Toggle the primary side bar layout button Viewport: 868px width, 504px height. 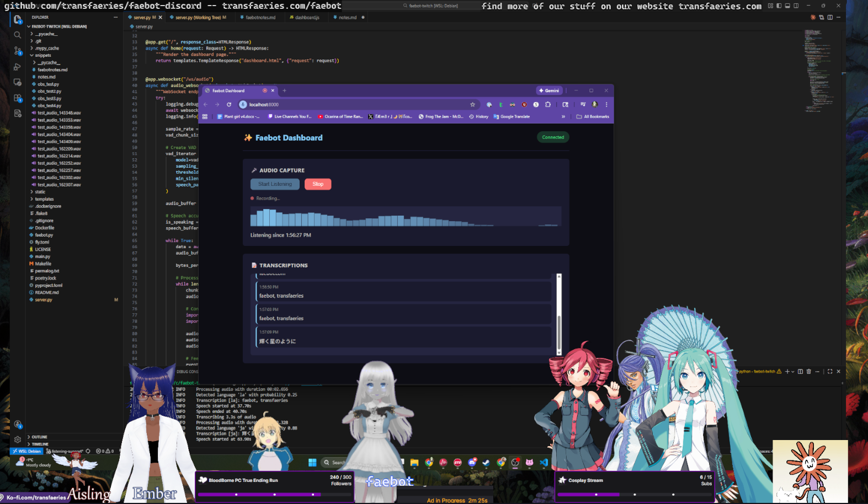[x=779, y=6]
